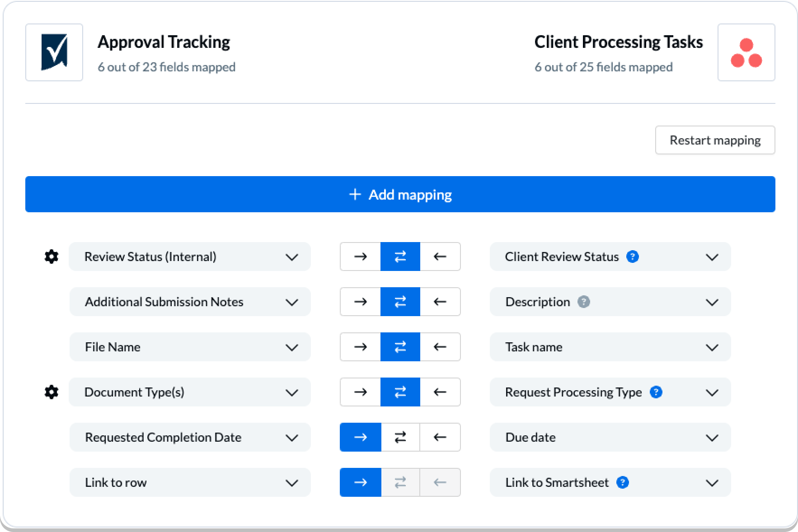Click help icon beside Link to Smartsheet
The height and width of the screenshot is (532, 798).
click(x=623, y=482)
